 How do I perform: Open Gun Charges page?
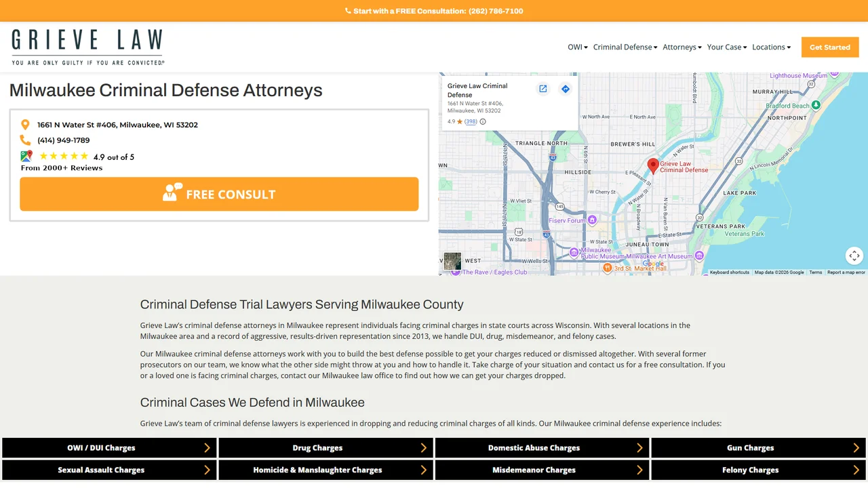point(758,448)
